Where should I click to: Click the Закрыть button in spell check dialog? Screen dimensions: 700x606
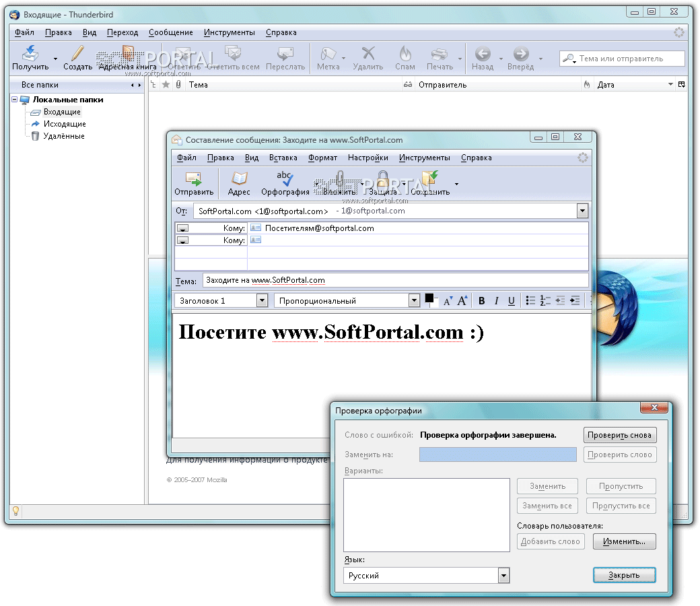[x=624, y=575]
